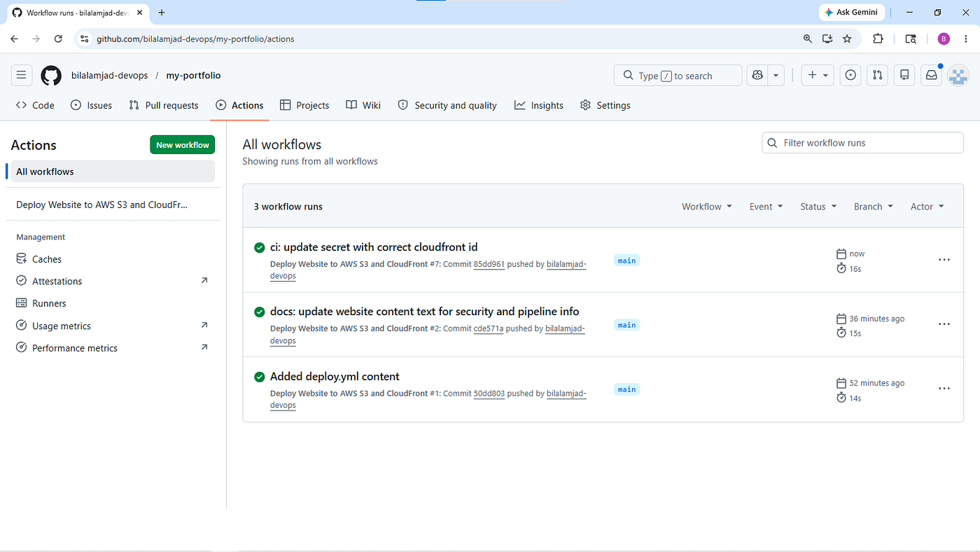
Task: Click the install app icon in address bar
Action: pyautogui.click(x=827, y=39)
